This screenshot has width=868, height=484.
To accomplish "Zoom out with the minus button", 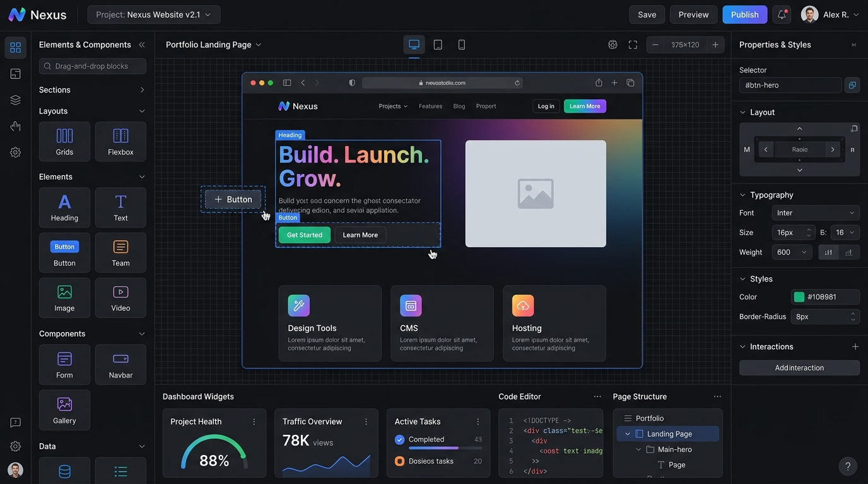I will click(x=655, y=45).
